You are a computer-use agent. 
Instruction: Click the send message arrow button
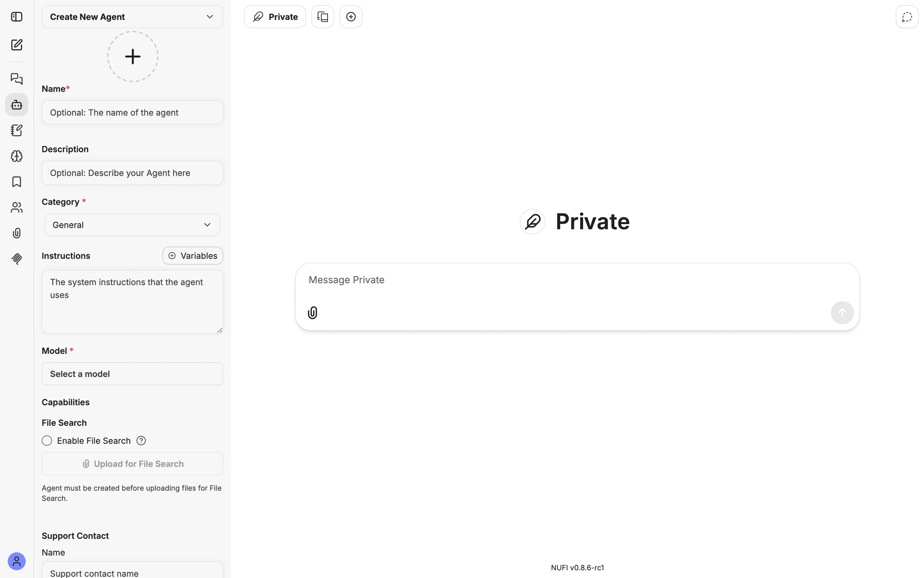[x=842, y=313]
